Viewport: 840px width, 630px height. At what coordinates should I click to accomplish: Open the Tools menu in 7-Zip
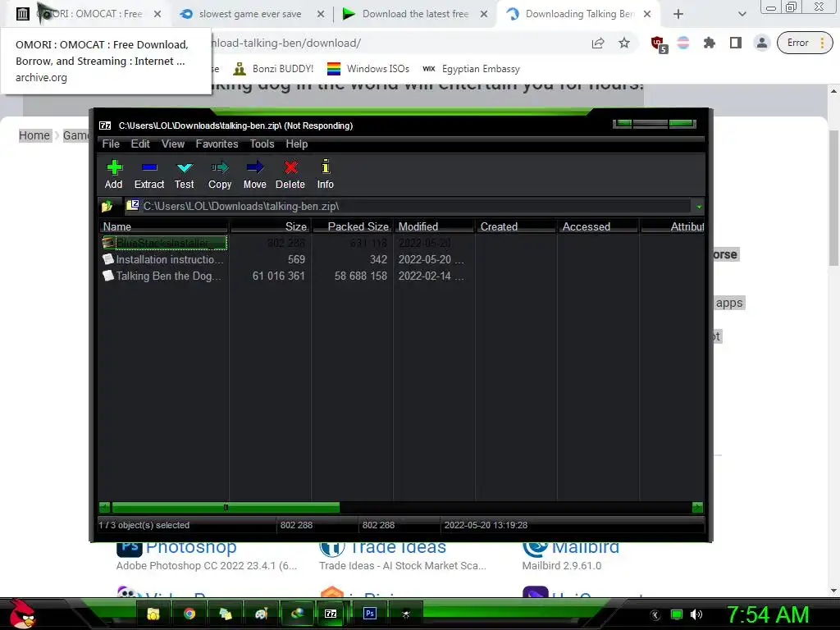coord(262,144)
